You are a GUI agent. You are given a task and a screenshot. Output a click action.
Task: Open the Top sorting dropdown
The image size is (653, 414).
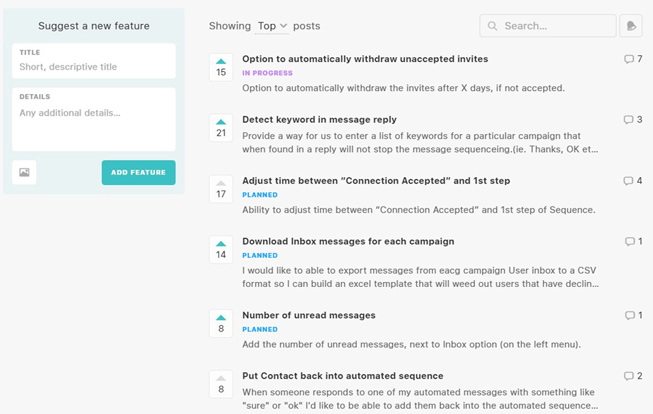(x=272, y=26)
